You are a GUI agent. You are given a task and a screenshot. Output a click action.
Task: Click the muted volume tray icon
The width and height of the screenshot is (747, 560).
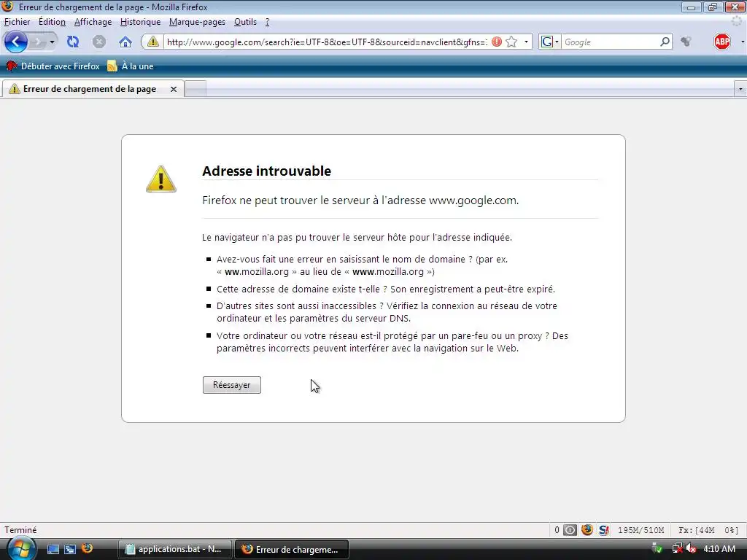coord(691,548)
